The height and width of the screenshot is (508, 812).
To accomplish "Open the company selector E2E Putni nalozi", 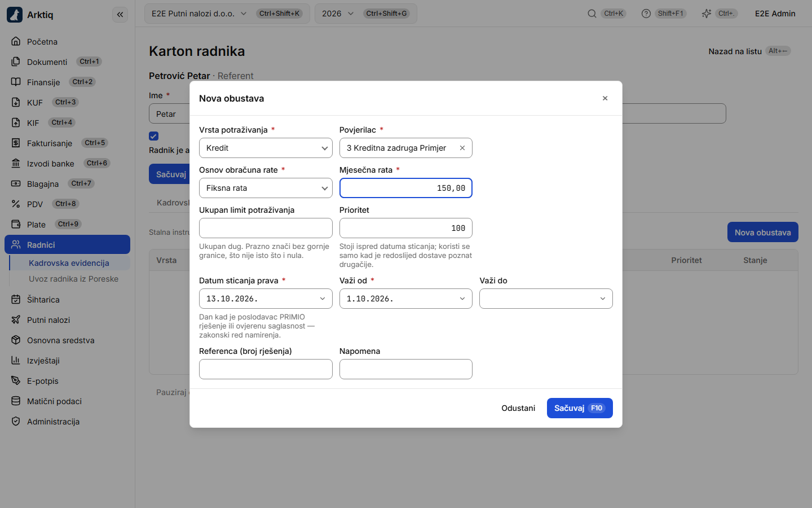I will 227,14.
